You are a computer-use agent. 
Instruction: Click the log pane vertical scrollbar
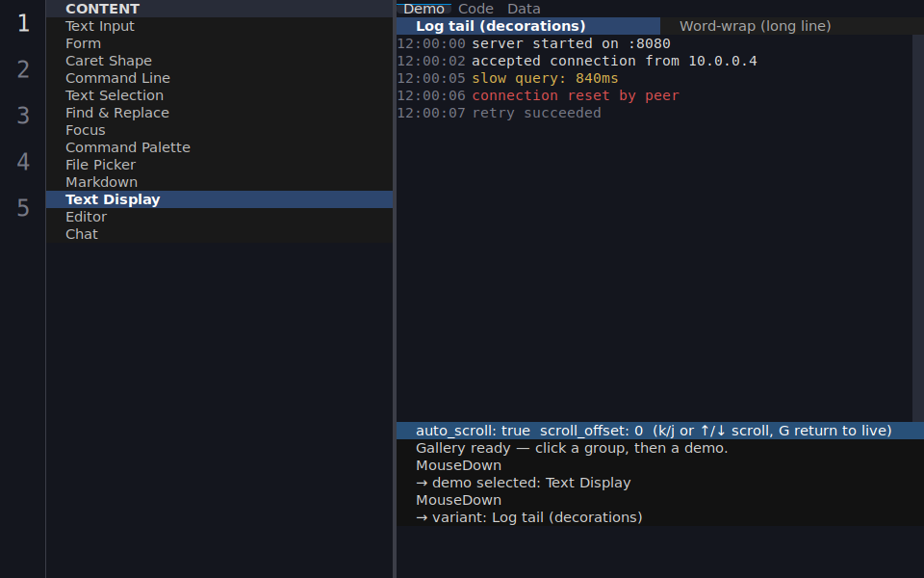point(918,228)
